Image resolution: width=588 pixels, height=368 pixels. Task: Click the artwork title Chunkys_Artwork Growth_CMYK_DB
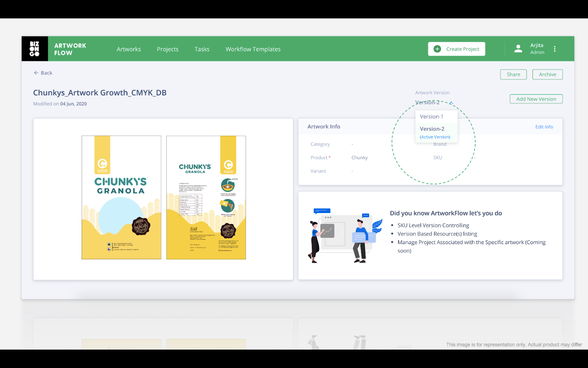click(x=100, y=93)
